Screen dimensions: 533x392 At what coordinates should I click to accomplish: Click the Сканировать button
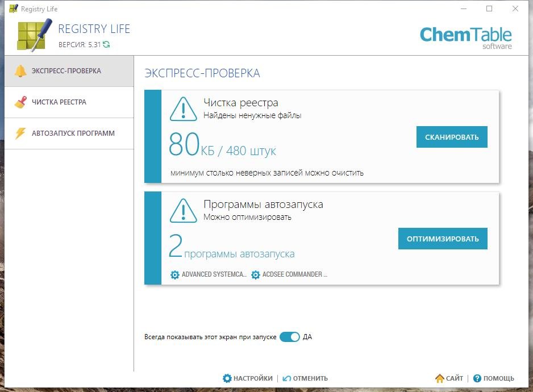click(x=452, y=137)
